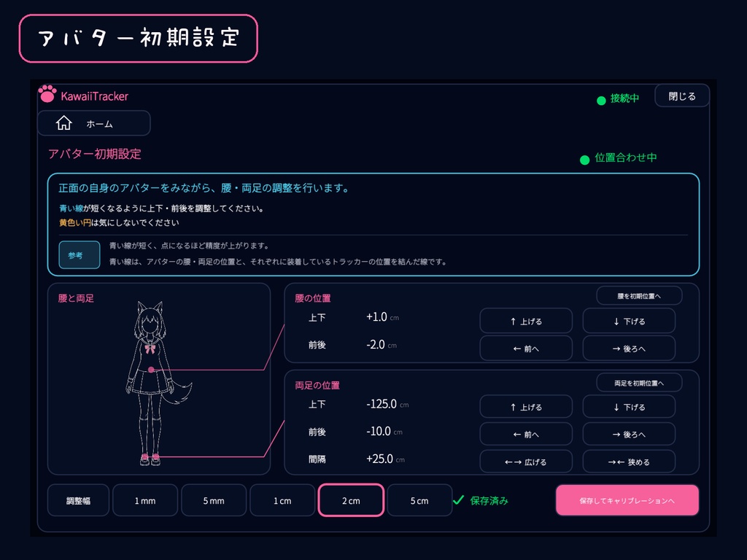
Task: Click the 調整幅 label
Action: point(79,500)
